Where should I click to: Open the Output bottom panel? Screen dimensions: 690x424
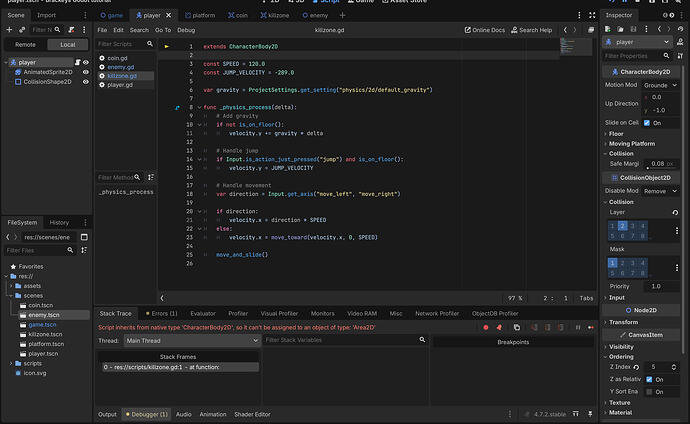[107, 414]
